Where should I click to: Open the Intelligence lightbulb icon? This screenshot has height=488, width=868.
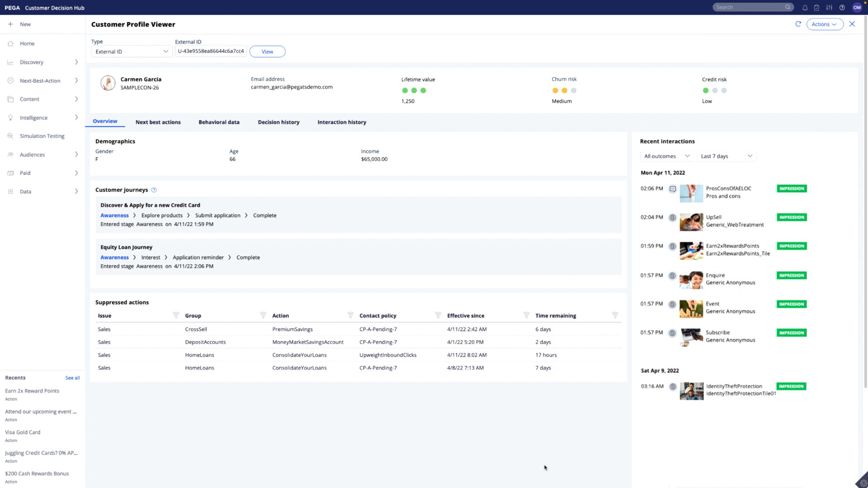10,117
